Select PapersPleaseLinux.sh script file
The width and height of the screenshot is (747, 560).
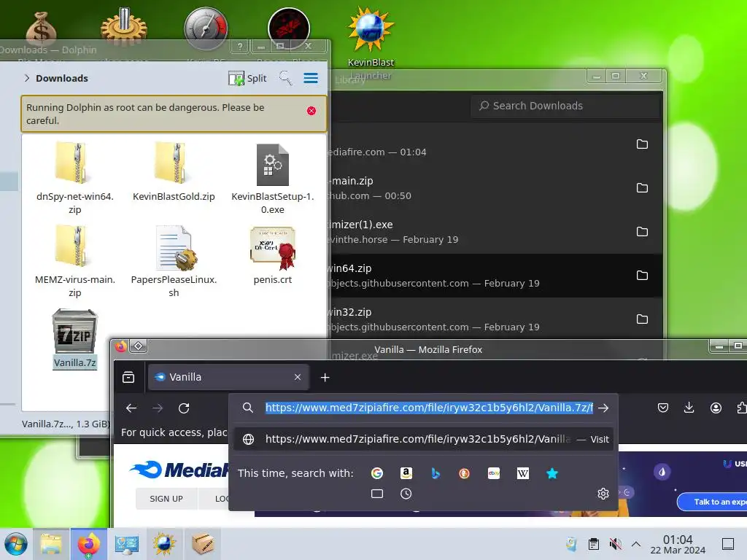point(174,261)
